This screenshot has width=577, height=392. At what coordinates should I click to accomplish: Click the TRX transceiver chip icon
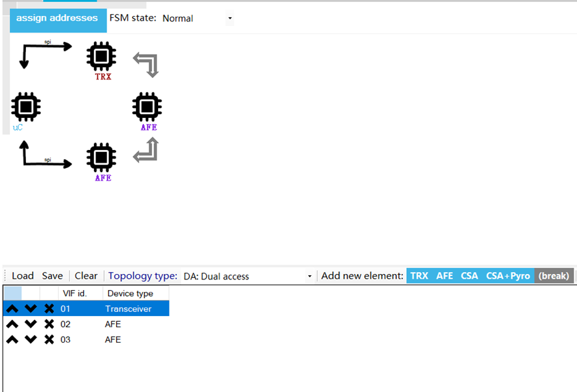pos(101,57)
